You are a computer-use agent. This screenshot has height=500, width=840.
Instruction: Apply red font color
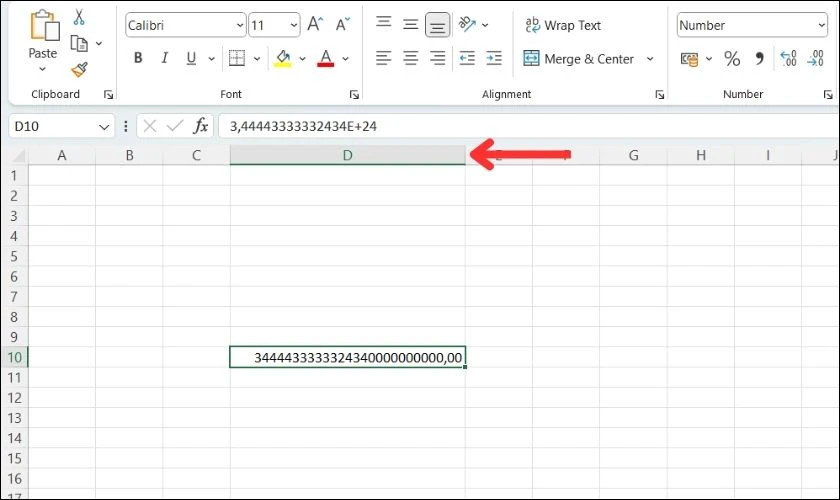(326, 58)
